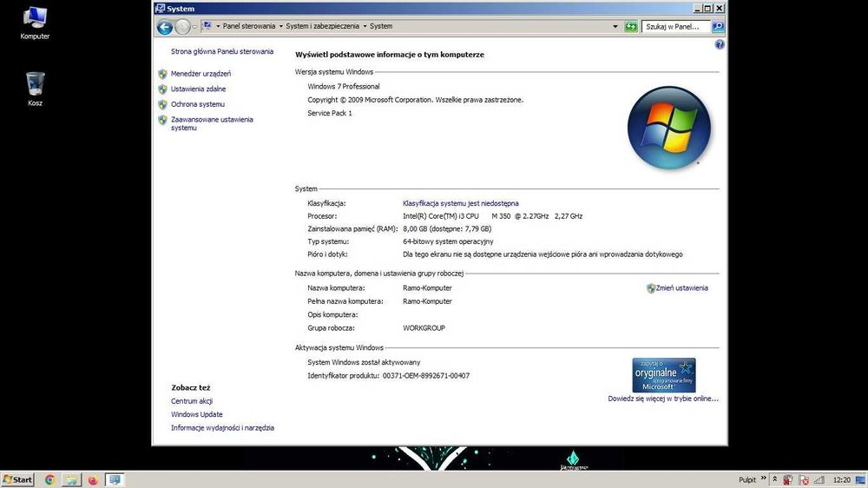Expand the arrow before System i zabezpieczenia

(x=280, y=26)
